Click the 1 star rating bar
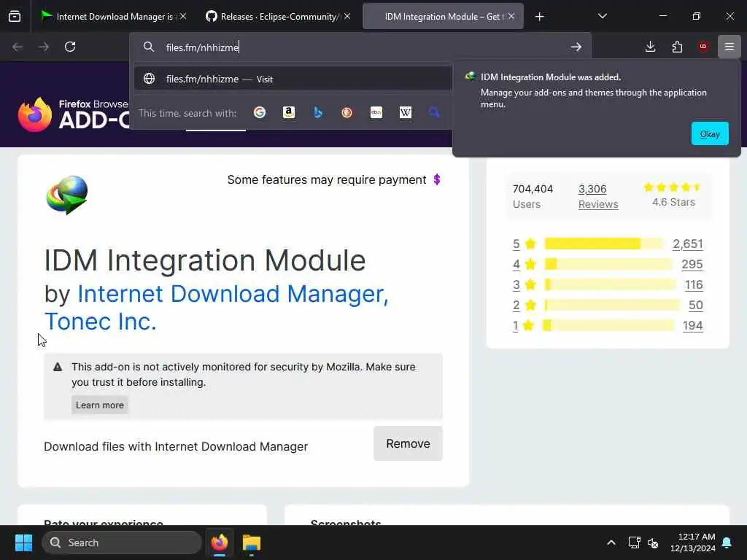The width and height of the screenshot is (747, 560). [x=609, y=326]
